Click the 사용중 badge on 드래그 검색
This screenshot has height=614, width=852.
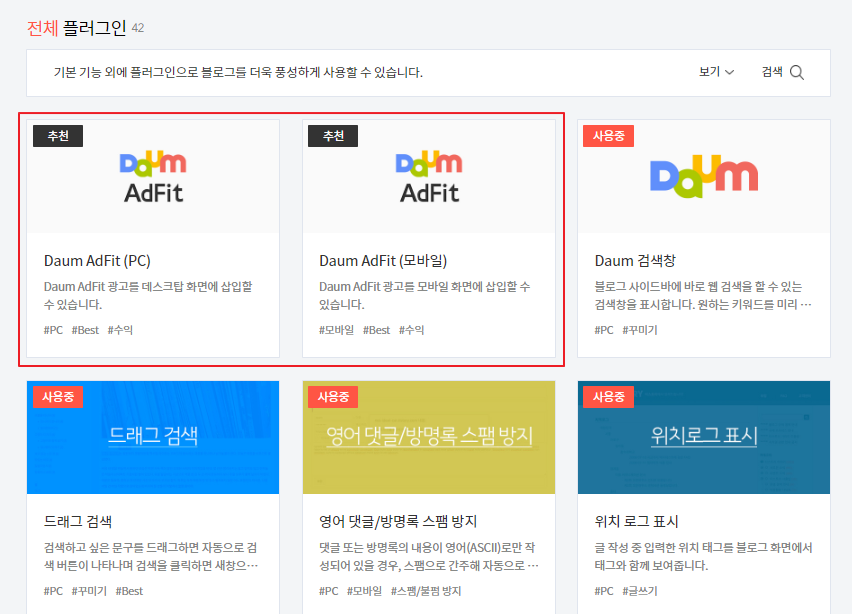tap(58, 397)
